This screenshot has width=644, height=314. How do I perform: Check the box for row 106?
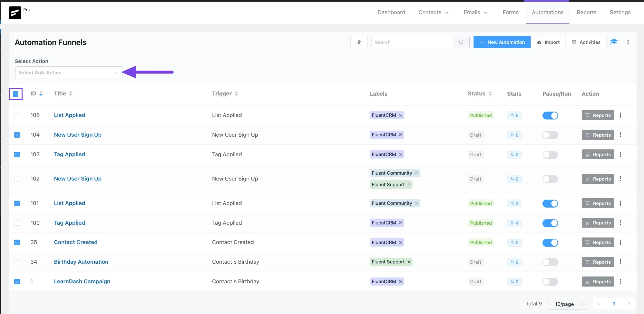tap(17, 115)
